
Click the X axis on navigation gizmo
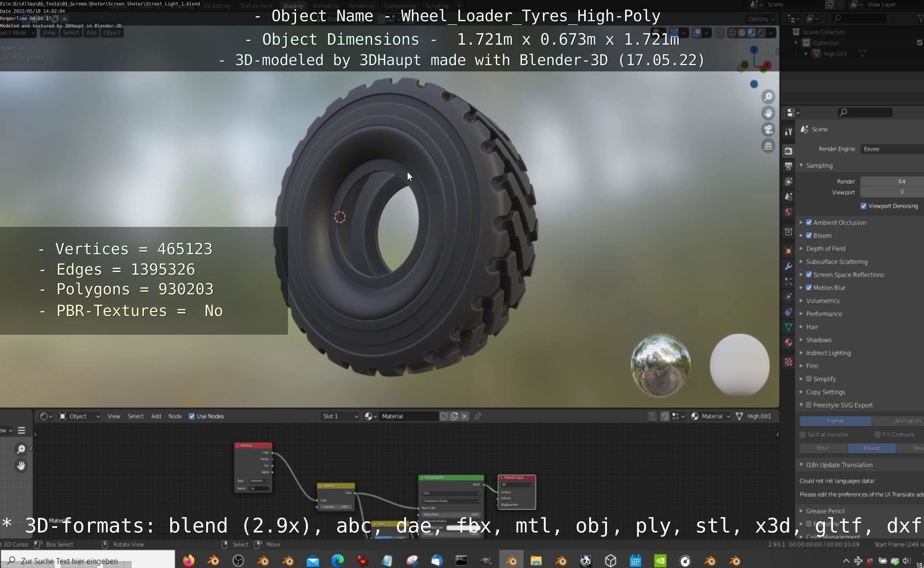(768, 65)
